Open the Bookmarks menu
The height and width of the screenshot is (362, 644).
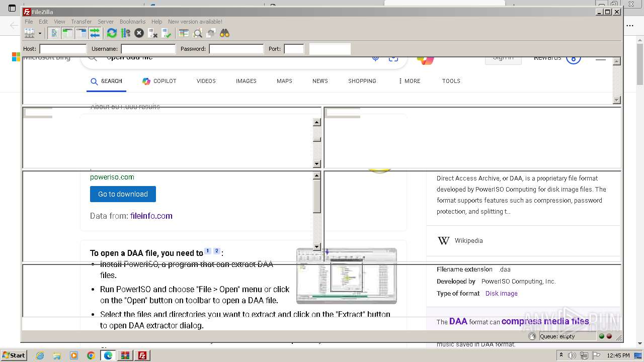pos(132,22)
